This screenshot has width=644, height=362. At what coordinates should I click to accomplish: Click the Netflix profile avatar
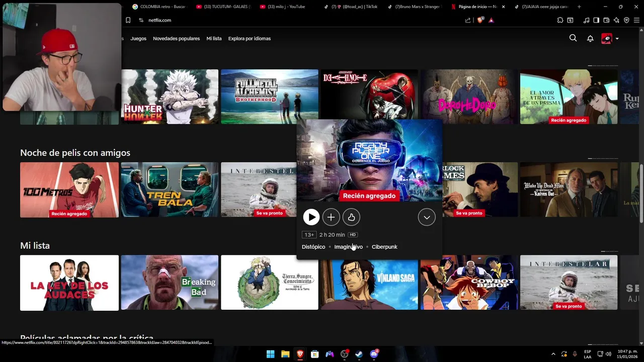(x=607, y=39)
